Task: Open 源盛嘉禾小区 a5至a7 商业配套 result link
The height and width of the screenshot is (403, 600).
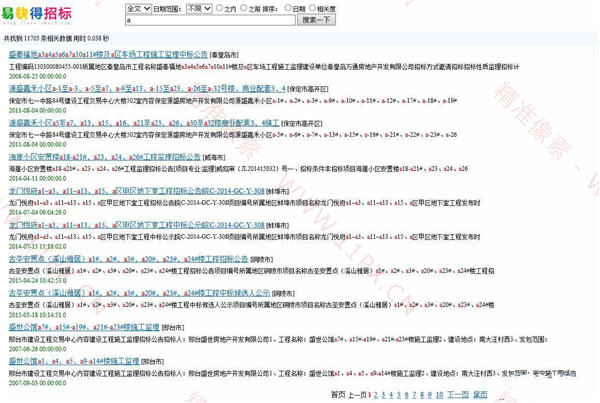Action: 144,123
